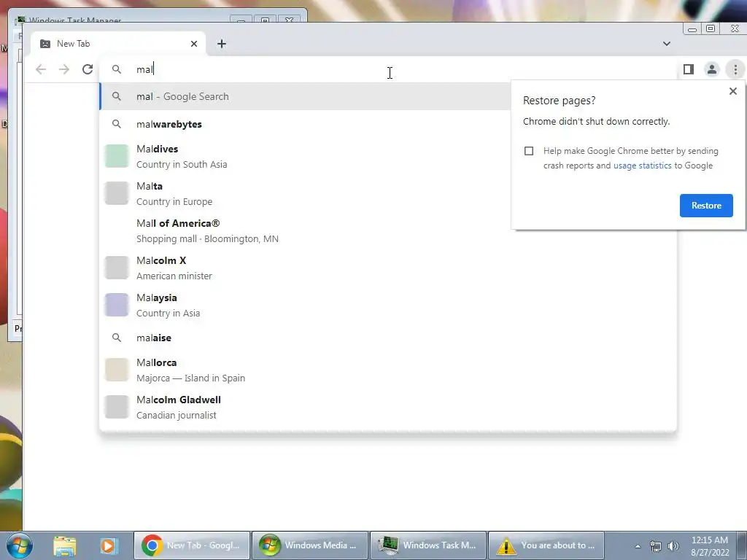
Task: Choose the 'Maldives' suggestion
Action: pyautogui.click(x=305, y=156)
